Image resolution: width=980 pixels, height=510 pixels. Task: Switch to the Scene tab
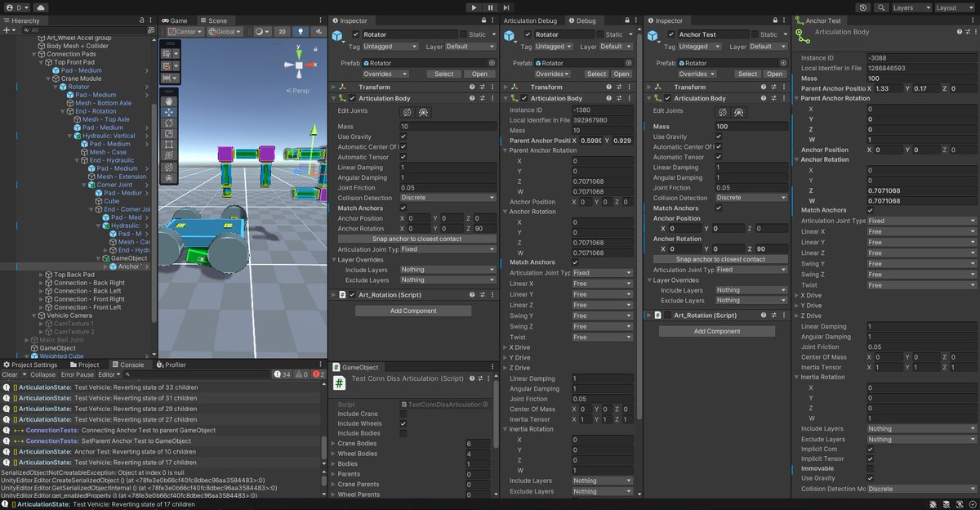pos(214,20)
